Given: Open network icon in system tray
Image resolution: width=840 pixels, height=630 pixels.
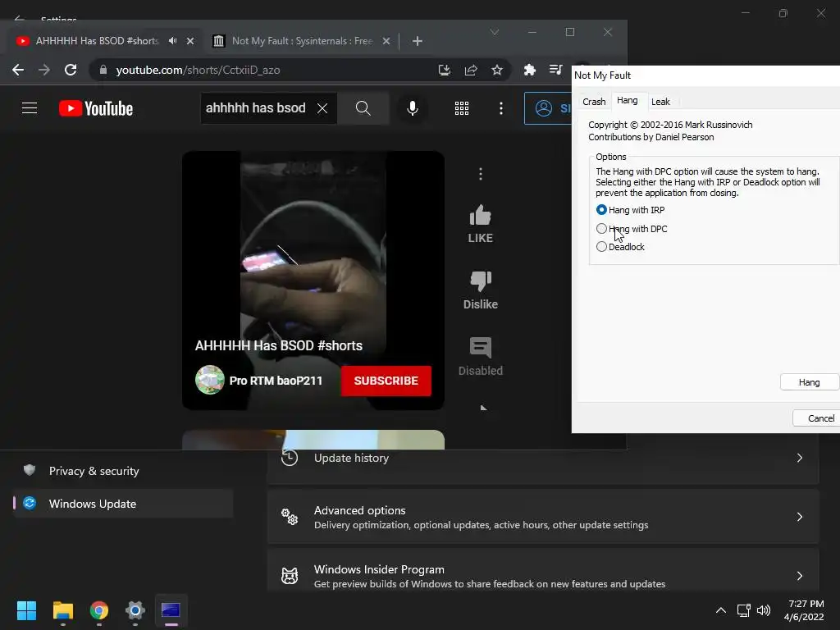Looking at the screenshot, I should point(743,610).
